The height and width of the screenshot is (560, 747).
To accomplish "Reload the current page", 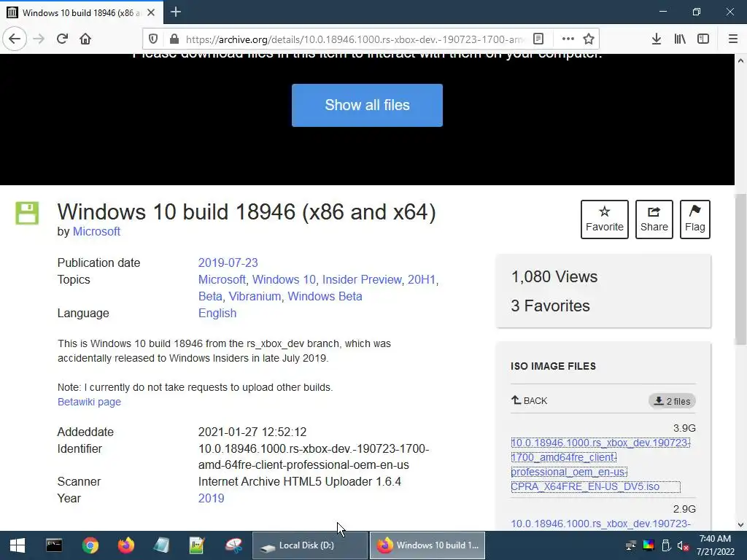I will click(63, 39).
